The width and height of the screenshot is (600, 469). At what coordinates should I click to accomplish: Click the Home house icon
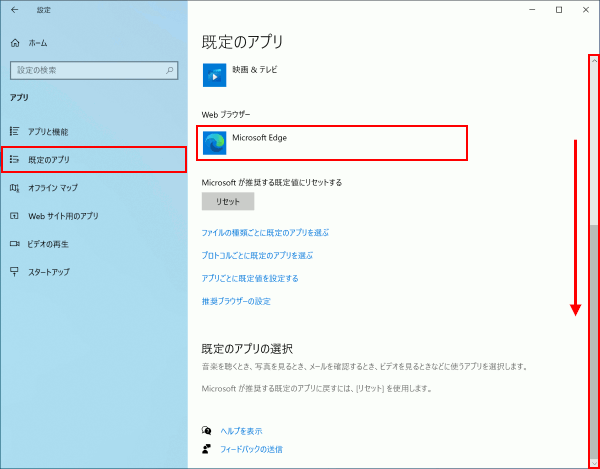click(15, 43)
